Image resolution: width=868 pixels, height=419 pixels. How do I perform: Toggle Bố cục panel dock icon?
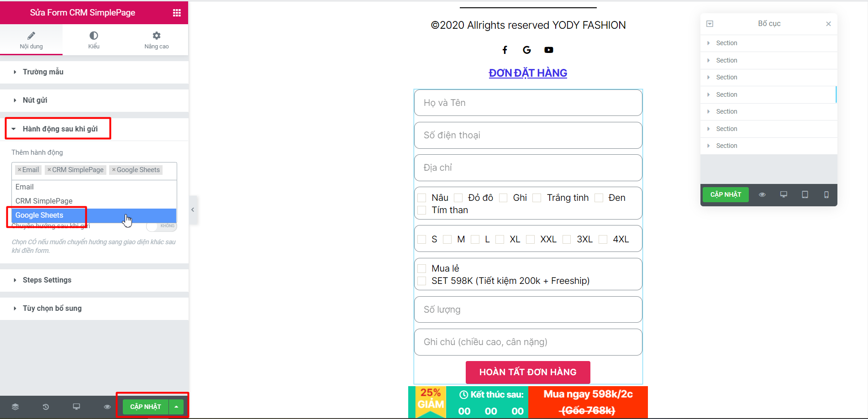coord(710,24)
